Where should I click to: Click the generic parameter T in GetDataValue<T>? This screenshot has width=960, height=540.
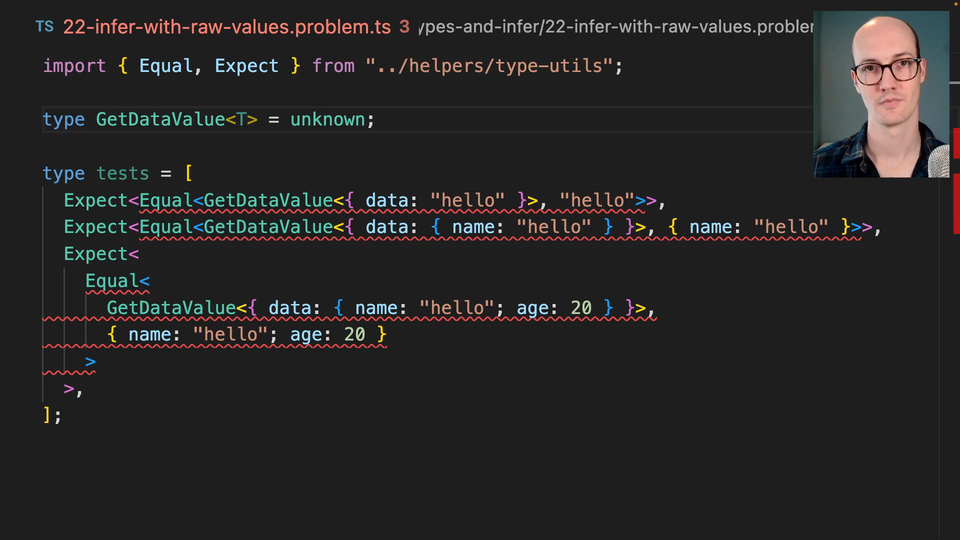coord(241,120)
